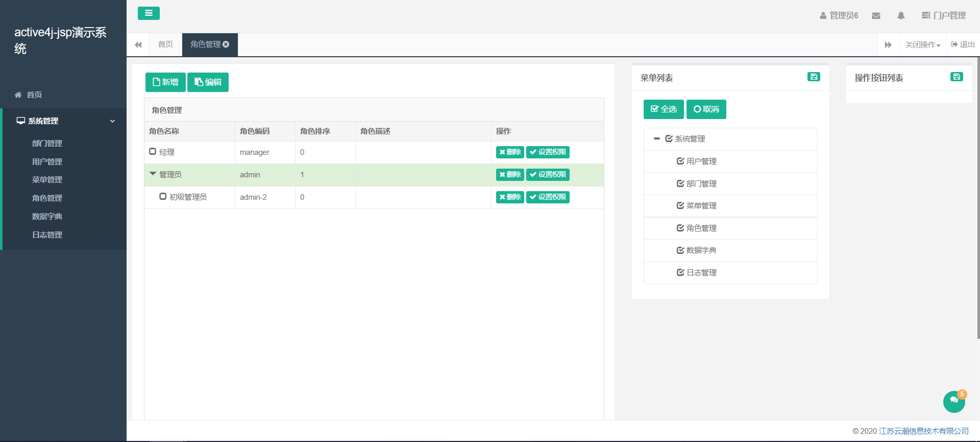Set permissions for the 经理 role

pyautogui.click(x=548, y=152)
